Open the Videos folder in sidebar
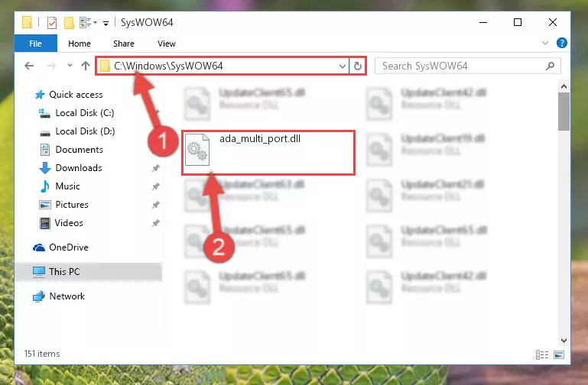588x385 pixels. pos(69,223)
